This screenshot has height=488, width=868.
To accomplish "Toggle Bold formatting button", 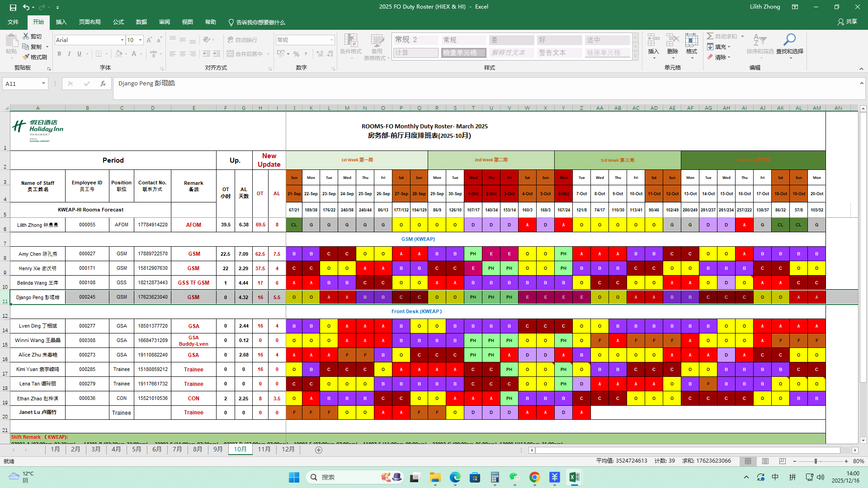I will pos(59,54).
